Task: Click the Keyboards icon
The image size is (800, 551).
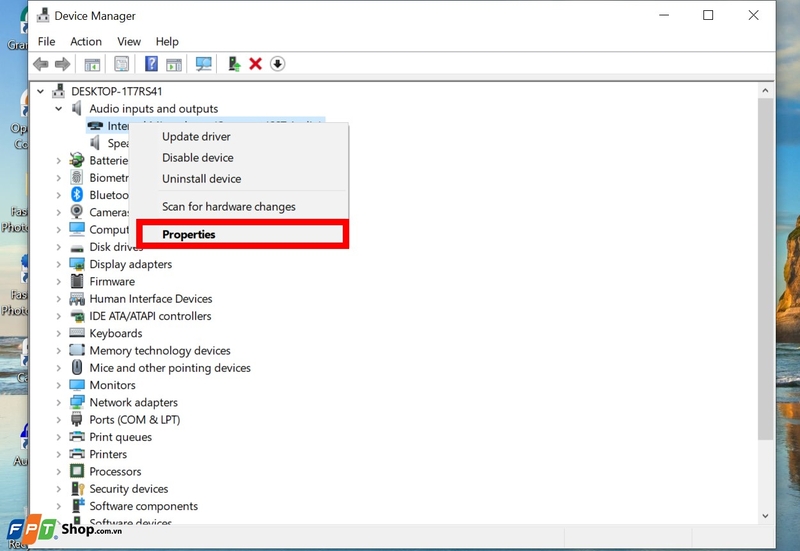Action: point(77,333)
